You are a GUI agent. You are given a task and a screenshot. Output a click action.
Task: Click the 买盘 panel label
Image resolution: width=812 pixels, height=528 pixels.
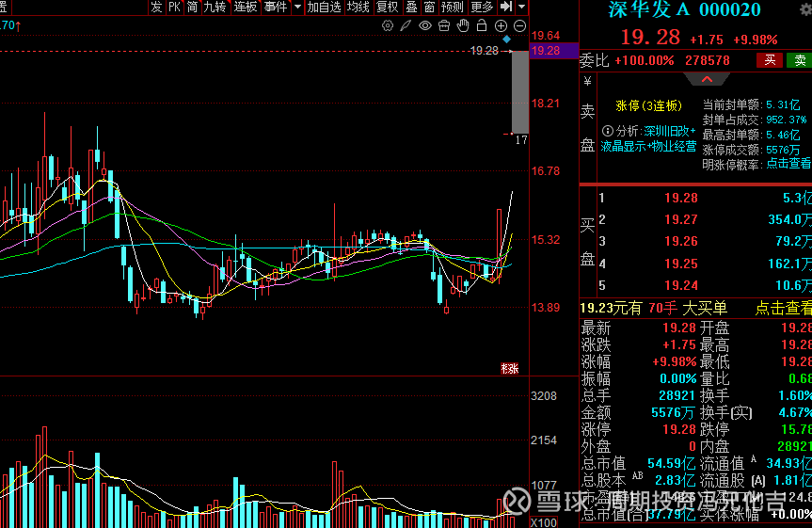tap(587, 242)
